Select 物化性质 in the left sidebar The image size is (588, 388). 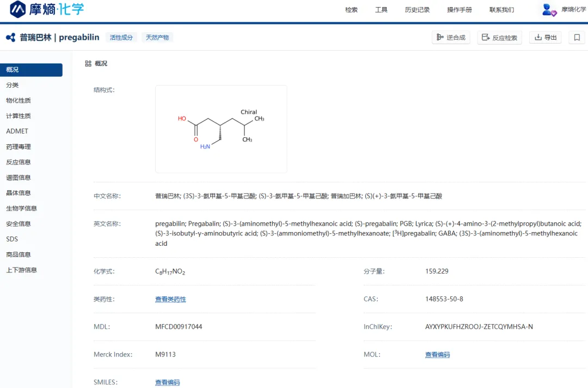point(19,101)
